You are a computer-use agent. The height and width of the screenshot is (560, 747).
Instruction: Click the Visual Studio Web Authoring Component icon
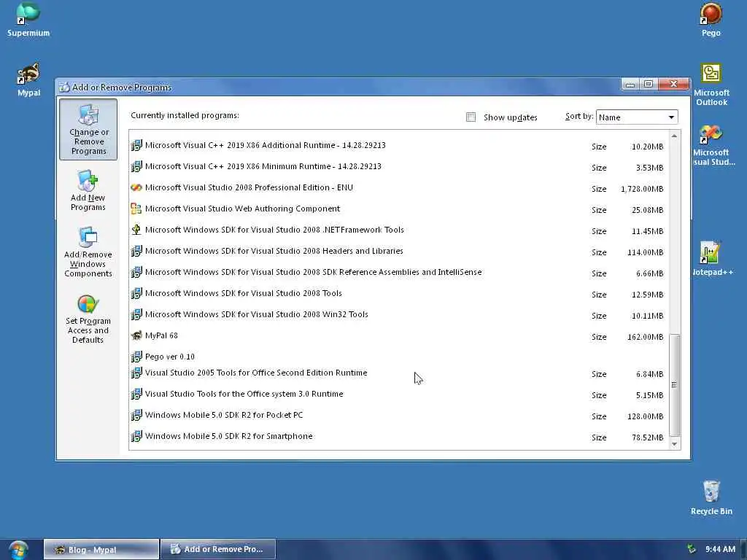click(136, 209)
